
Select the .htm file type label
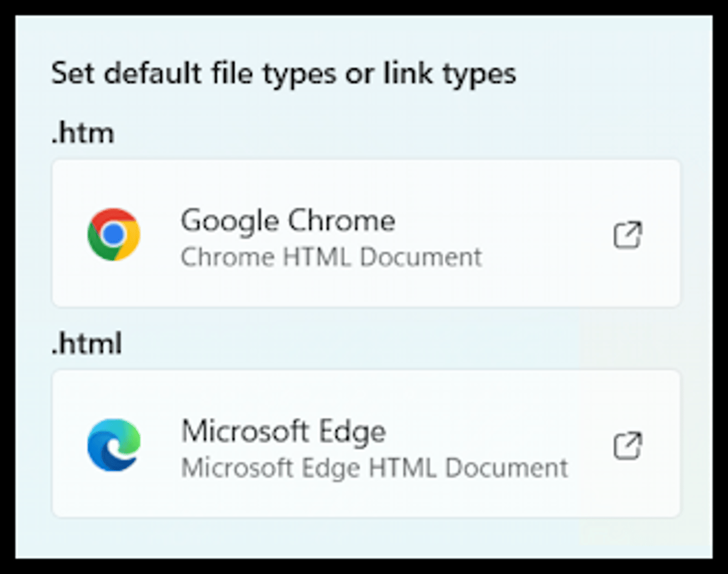point(83,132)
